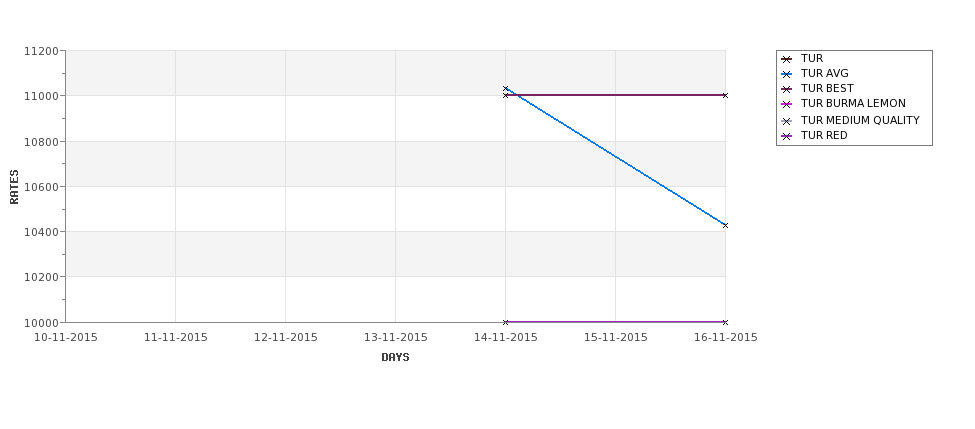Click the 10-11-2015 x-axis date label
The height and width of the screenshot is (429, 975).
65,337
